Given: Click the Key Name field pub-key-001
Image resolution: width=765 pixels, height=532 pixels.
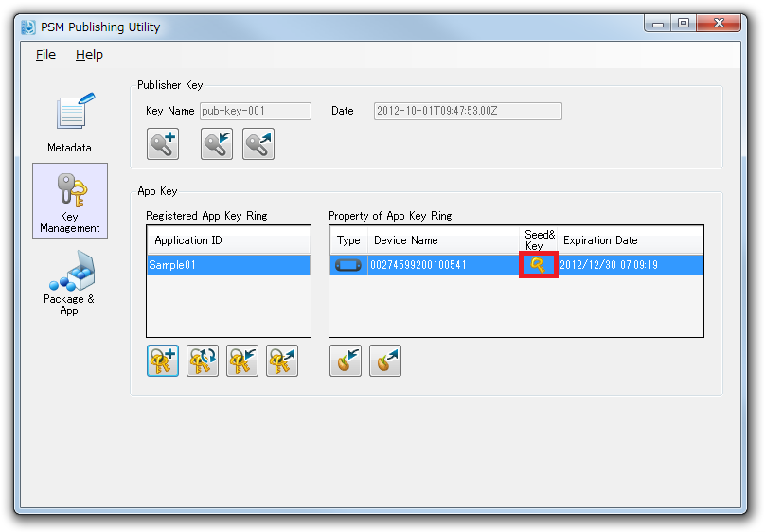Looking at the screenshot, I should [x=255, y=111].
